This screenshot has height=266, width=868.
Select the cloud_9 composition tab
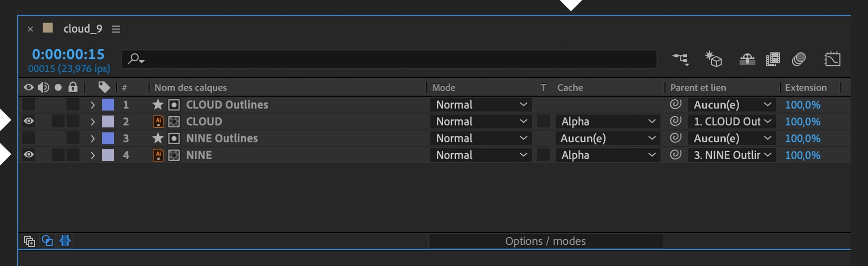82,29
